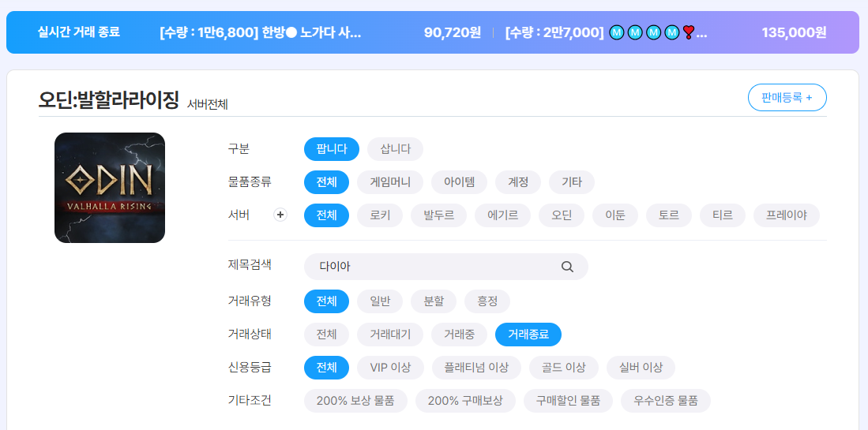Click the 실시간 거래 종료 banner label
This screenshot has height=430, width=868.
(x=79, y=32)
